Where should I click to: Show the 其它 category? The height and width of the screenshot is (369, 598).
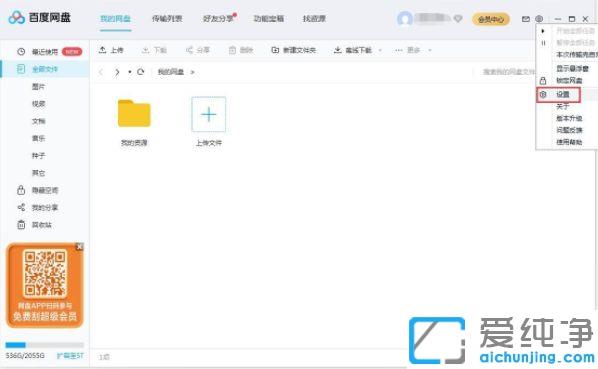pos(39,173)
